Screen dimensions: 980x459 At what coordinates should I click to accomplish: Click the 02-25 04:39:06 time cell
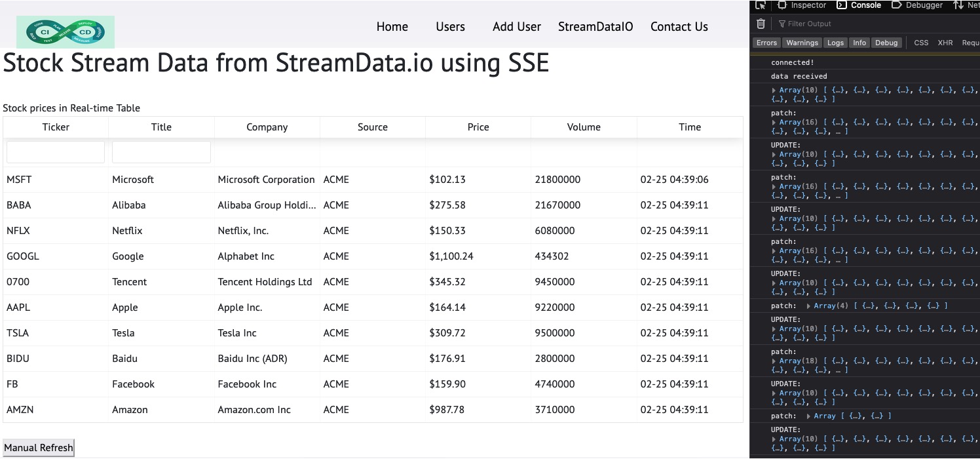(x=690, y=180)
